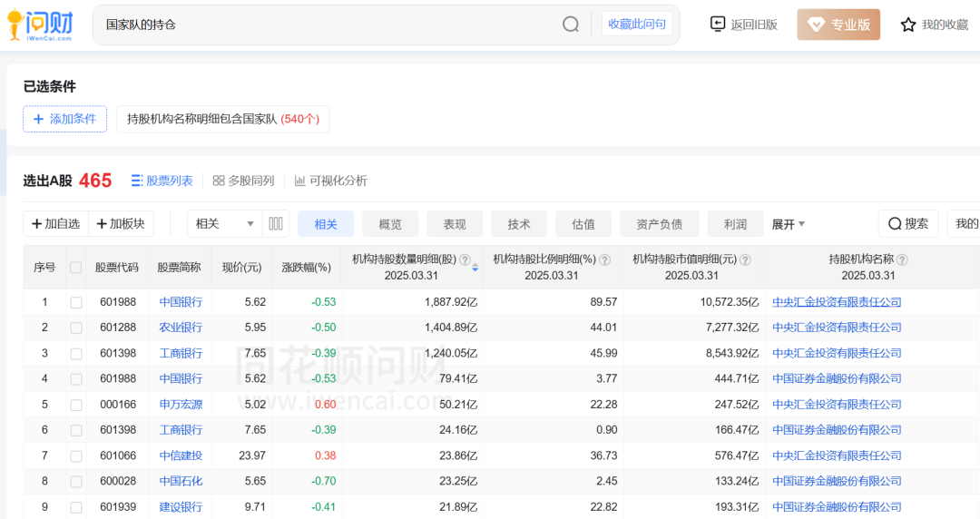
Task: Click the diamond icon on Pro version button
Action: 816,24
